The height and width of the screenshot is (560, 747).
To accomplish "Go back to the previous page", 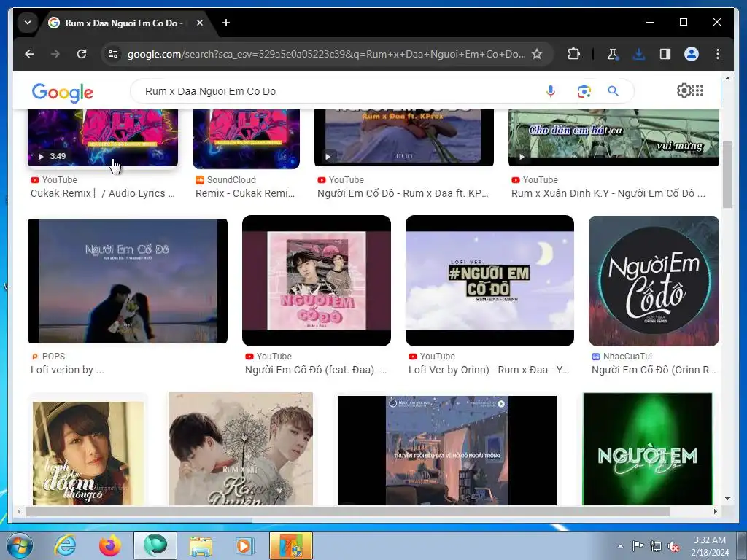I will 29,54.
